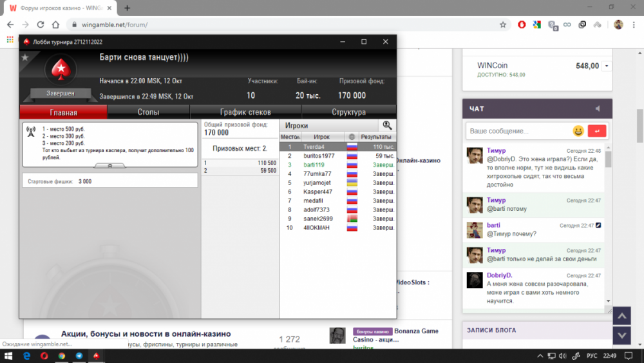Click the player search magnifier icon
The width and height of the screenshot is (644, 363).
(387, 126)
